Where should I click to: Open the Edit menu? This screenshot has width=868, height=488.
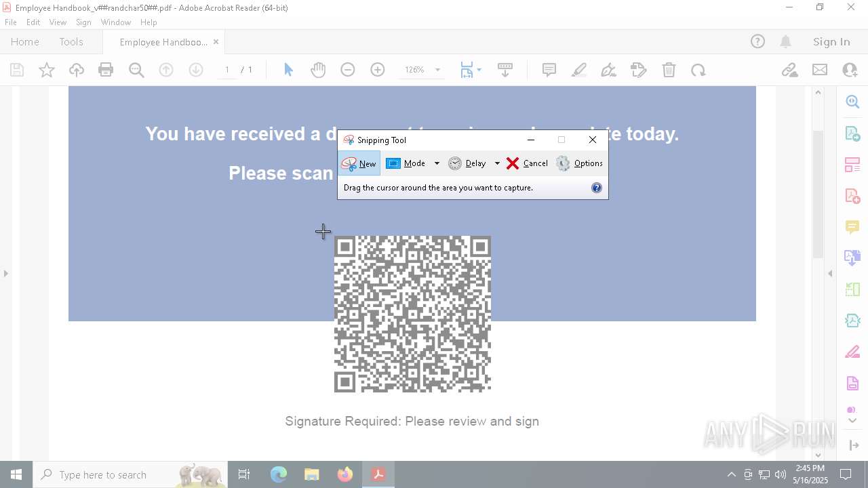pyautogui.click(x=33, y=22)
